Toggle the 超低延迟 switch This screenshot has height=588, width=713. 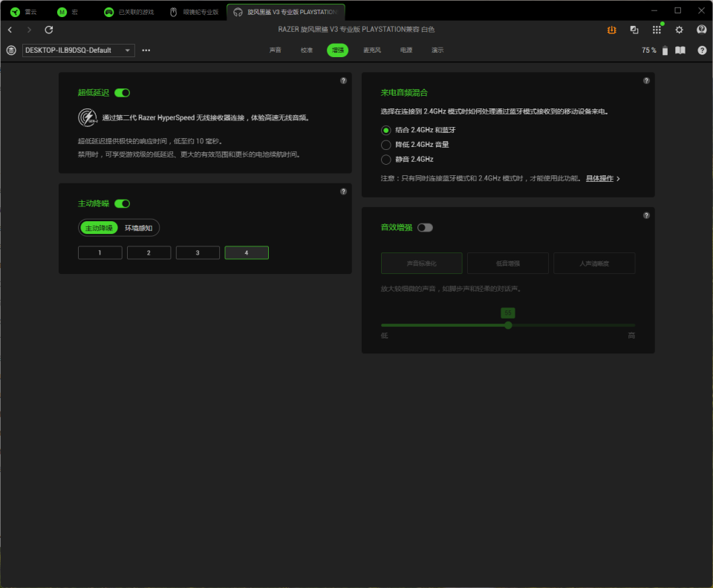tap(122, 93)
